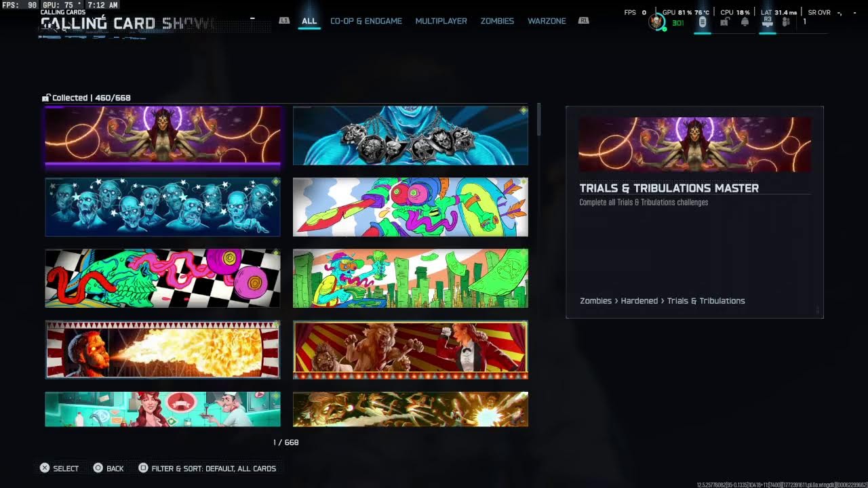Click the R1 next-tab bumper icon
Image resolution: width=868 pixels, height=488 pixels.
(x=583, y=21)
